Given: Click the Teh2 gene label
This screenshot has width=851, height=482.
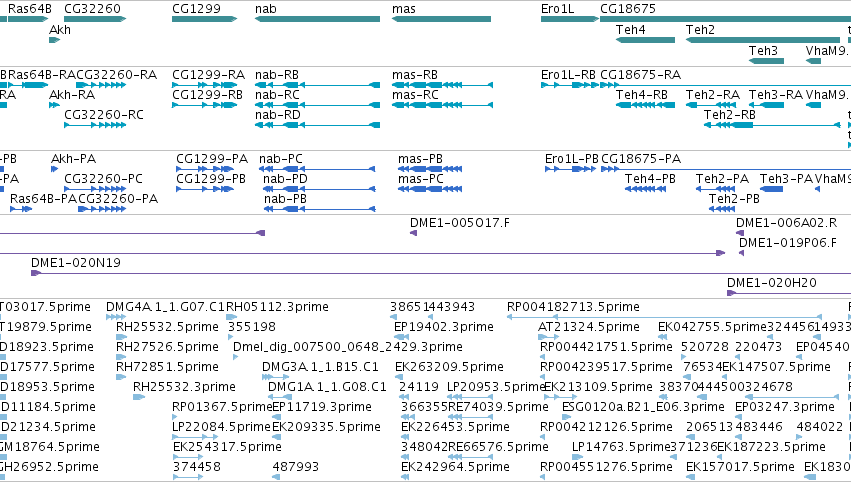Looking at the screenshot, I should 700,29.
